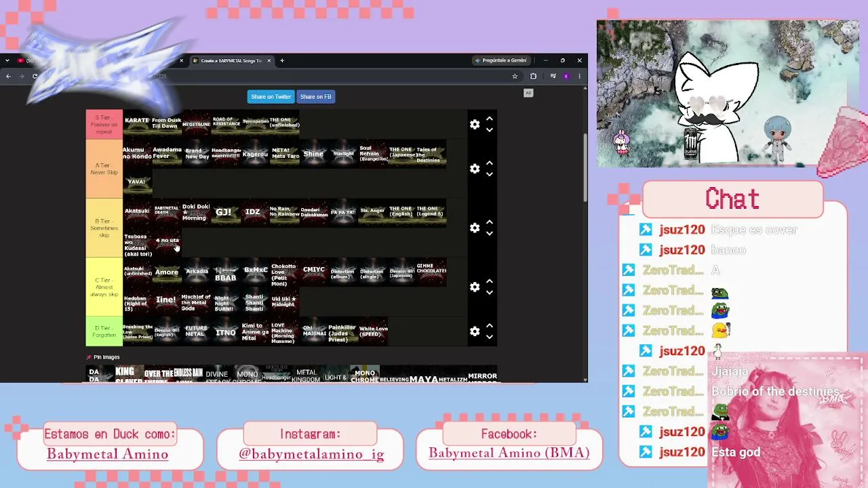The width and height of the screenshot is (868, 488).
Task: Click the A Tier - Never Skip label
Action: coord(104,169)
